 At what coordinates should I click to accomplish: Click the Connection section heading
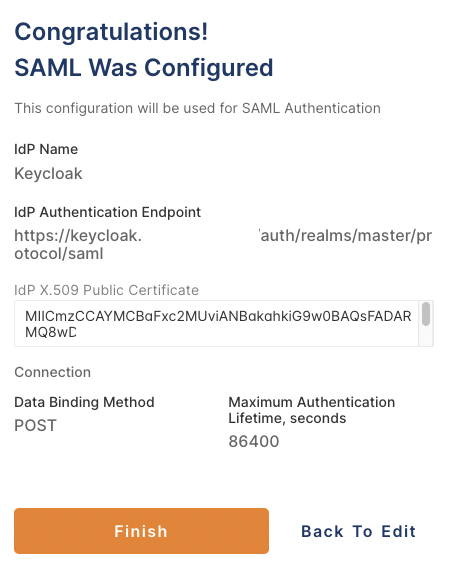[53, 372]
